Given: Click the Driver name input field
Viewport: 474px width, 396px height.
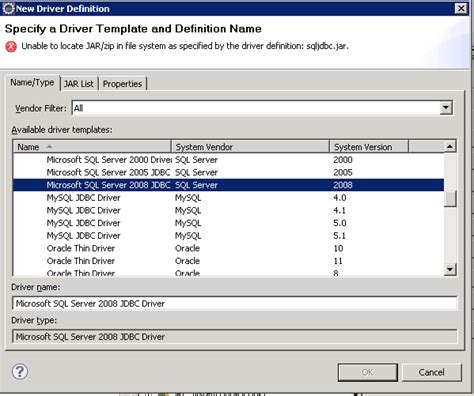Looking at the screenshot, I should point(235,303).
